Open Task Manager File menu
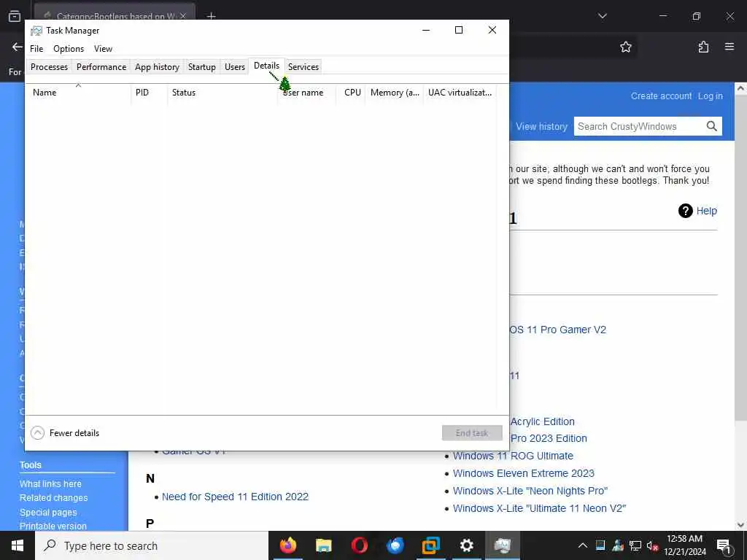This screenshot has width=747, height=560. tap(36, 49)
